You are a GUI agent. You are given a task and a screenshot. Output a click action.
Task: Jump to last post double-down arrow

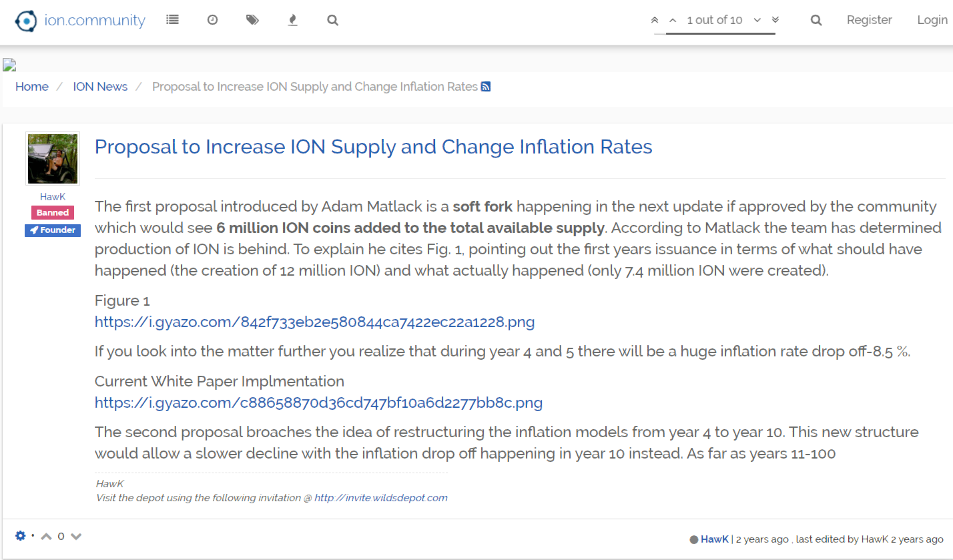click(775, 20)
